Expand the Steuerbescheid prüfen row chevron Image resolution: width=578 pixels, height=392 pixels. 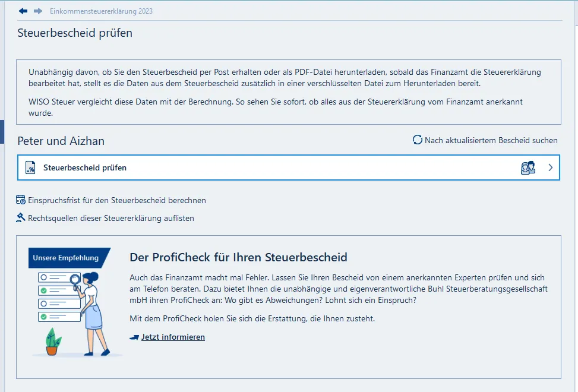pyautogui.click(x=551, y=168)
